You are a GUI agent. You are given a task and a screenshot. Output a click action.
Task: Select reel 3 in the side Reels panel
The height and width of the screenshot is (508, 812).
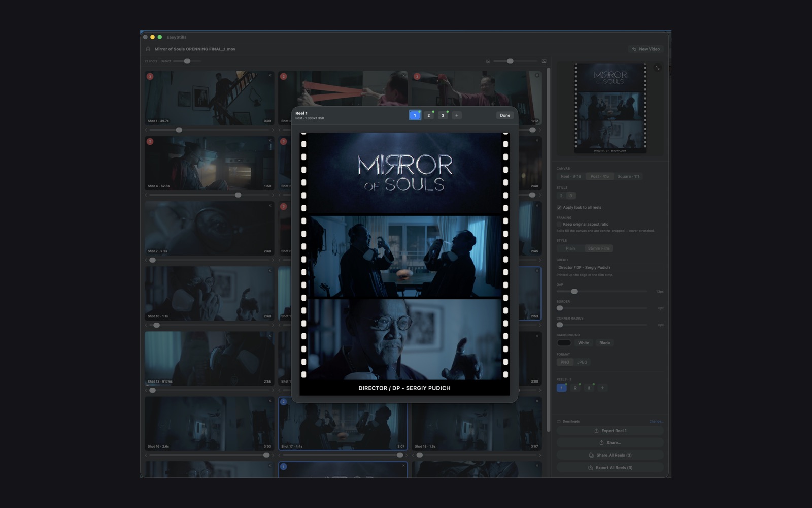click(589, 388)
